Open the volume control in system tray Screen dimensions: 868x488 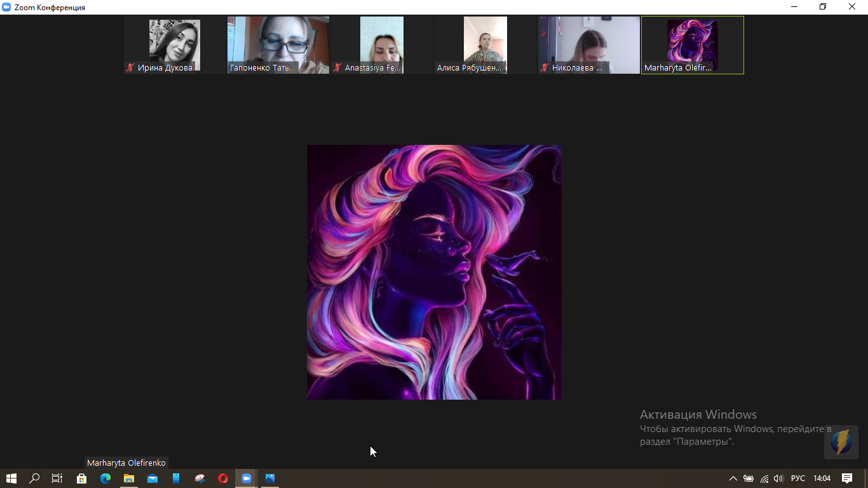point(778,478)
